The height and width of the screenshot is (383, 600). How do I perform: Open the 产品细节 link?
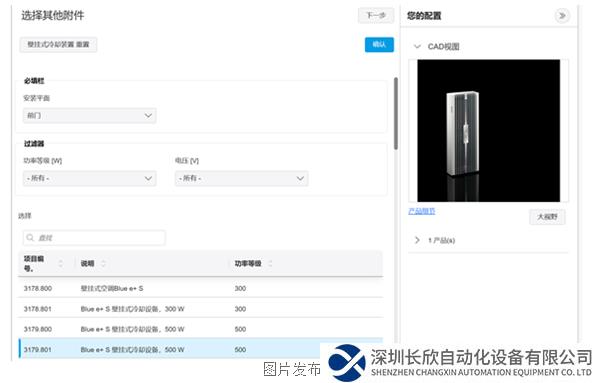421,211
